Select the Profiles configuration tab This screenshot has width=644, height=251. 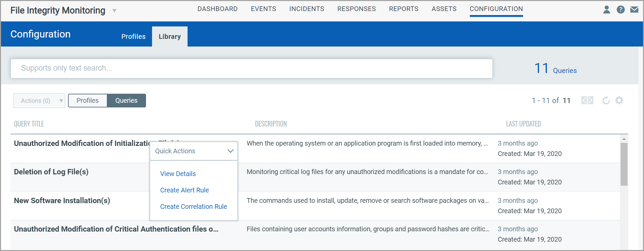(x=133, y=36)
